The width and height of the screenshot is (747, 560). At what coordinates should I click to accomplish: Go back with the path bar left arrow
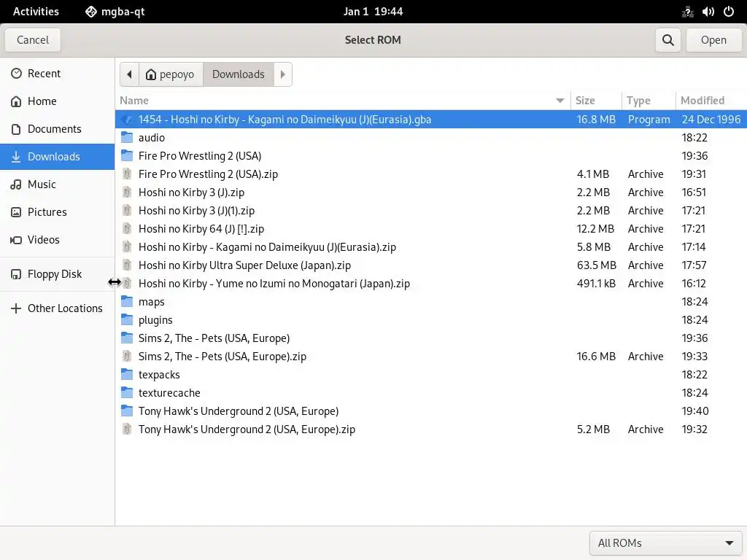point(129,74)
